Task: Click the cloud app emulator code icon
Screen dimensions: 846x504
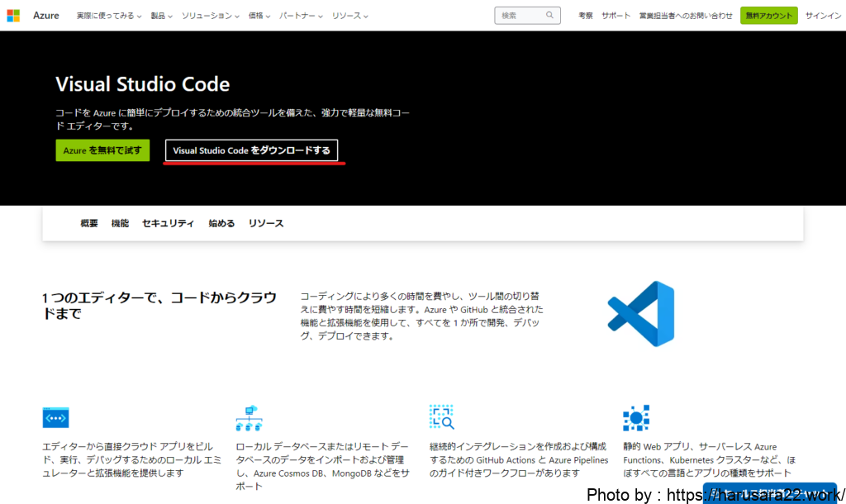Action: (55, 418)
